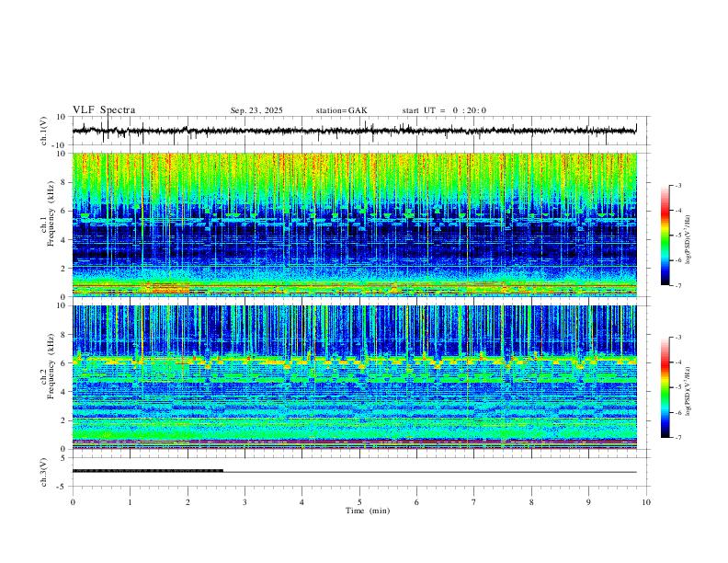
Task: Click the "-7" label on ch.2 colorbar
Action: point(677,438)
